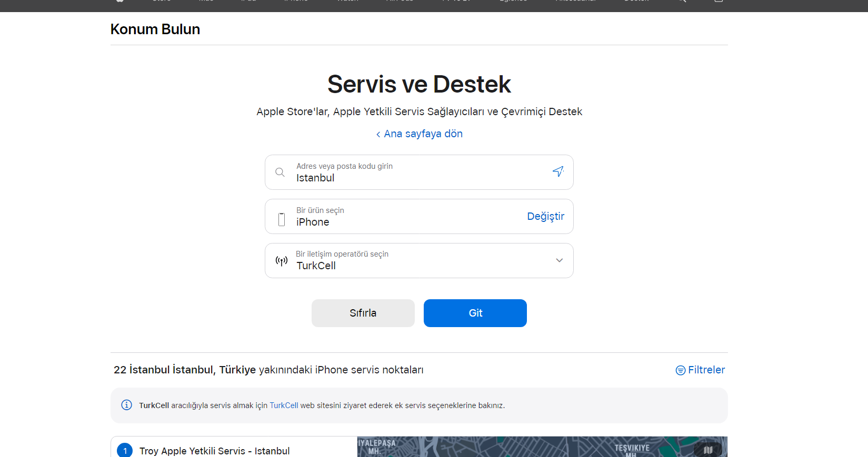Screen dimensions: 868x457
Task: Submit the search with Git button
Action: pyautogui.click(x=475, y=313)
